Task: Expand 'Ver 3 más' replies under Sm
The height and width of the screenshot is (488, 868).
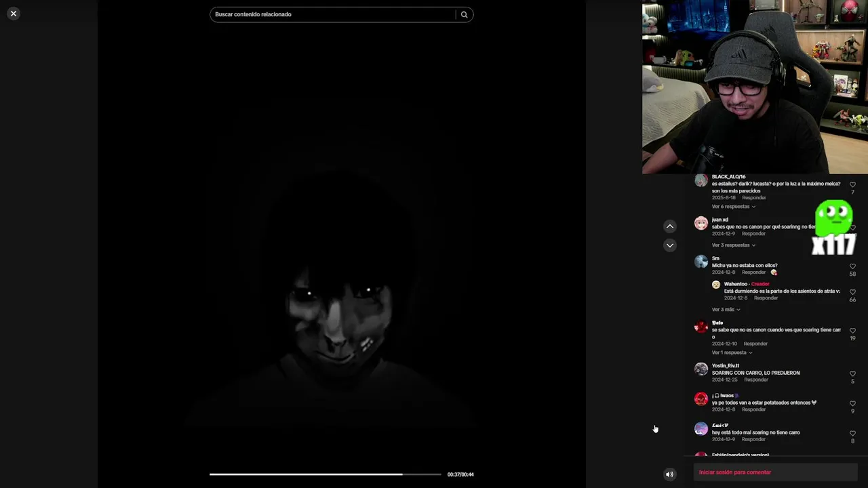Action: tap(726, 310)
